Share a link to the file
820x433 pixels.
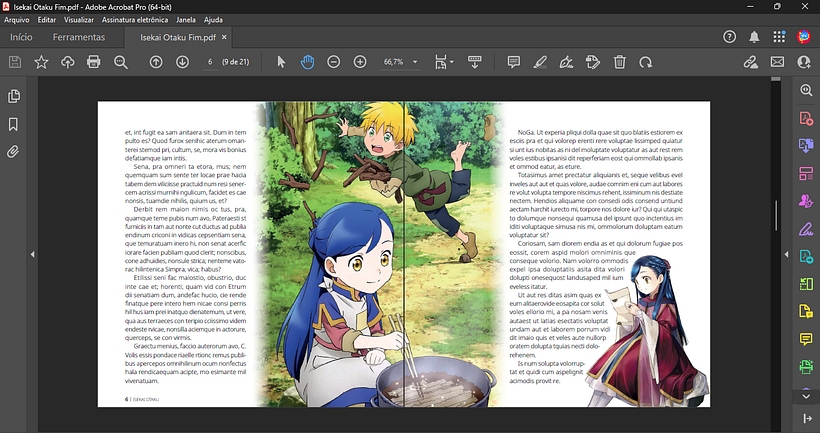pos(751,62)
